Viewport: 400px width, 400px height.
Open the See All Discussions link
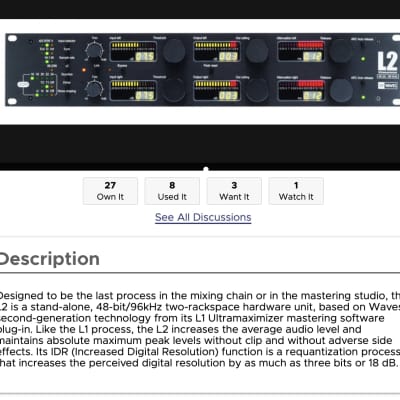click(203, 217)
